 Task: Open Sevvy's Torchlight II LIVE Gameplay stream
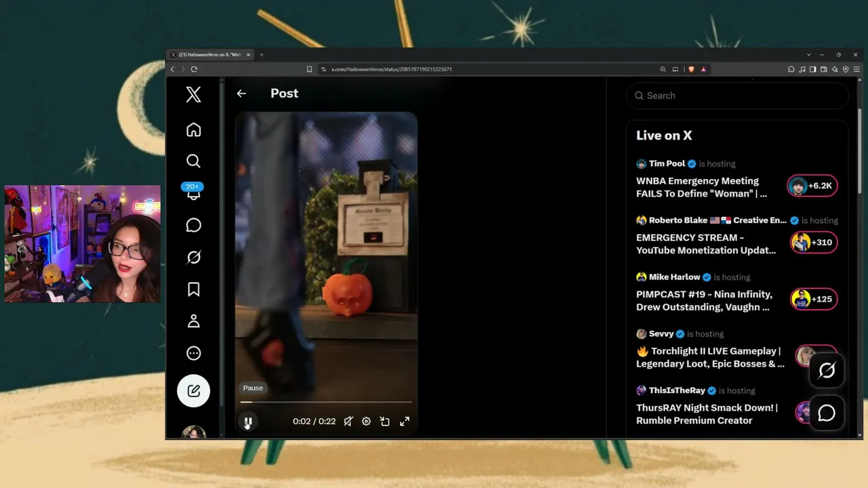(x=710, y=357)
